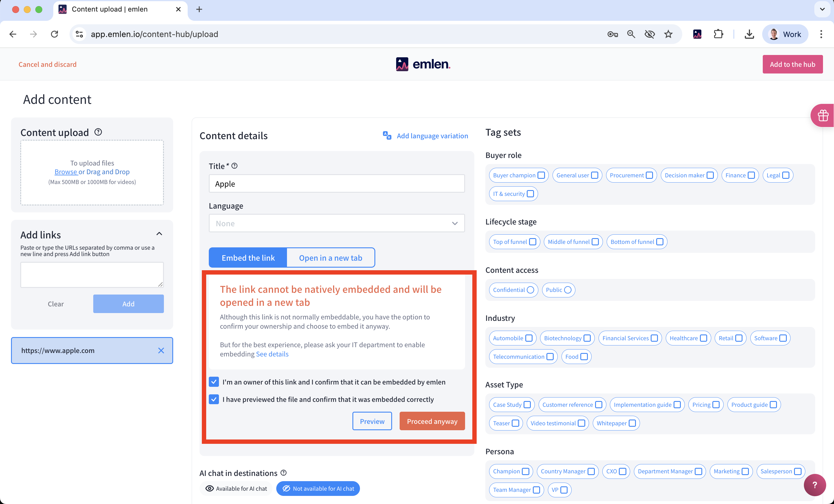The width and height of the screenshot is (834, 504).
Task: Collapse the Add links section
Action: point(159,234)
